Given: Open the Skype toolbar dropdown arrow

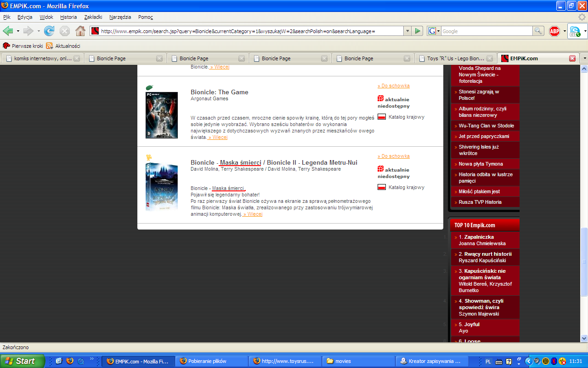Looking at the screenshot, I should 584,31.
